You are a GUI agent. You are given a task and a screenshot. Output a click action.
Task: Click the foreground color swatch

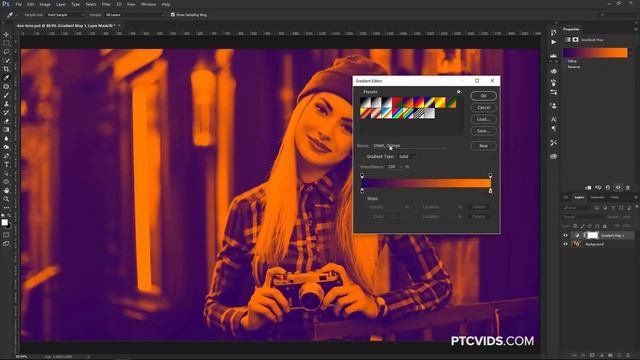pos(4,222)
